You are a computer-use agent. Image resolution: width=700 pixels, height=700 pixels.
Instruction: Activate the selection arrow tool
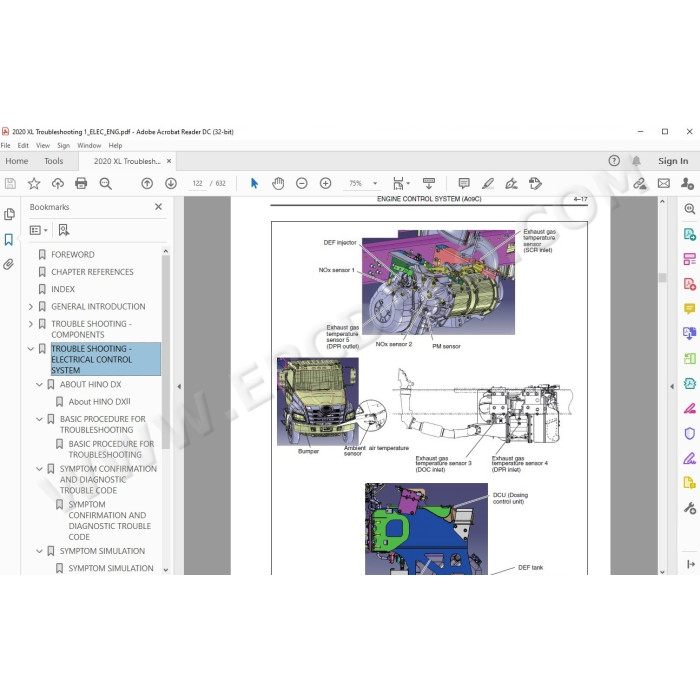[254, 183]
